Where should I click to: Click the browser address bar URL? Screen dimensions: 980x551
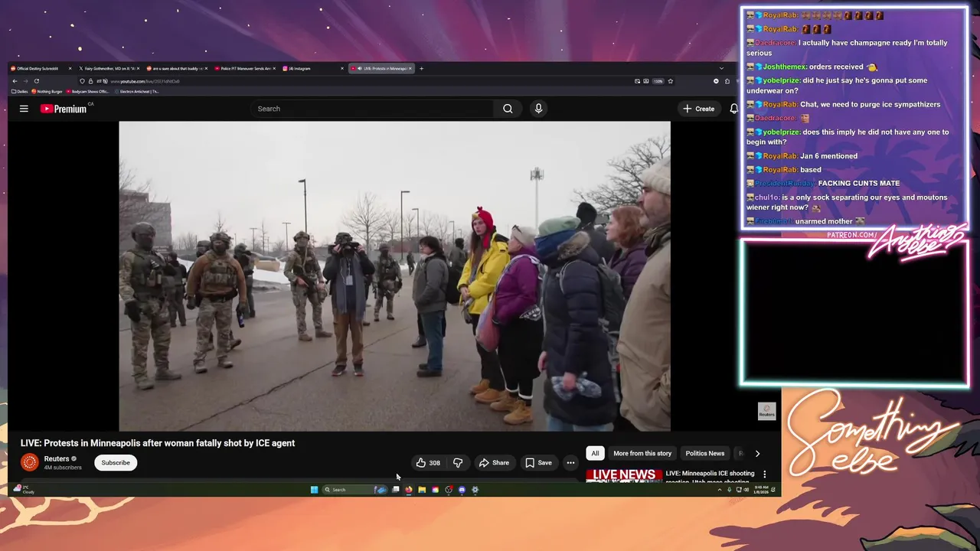tap(145, 81)
